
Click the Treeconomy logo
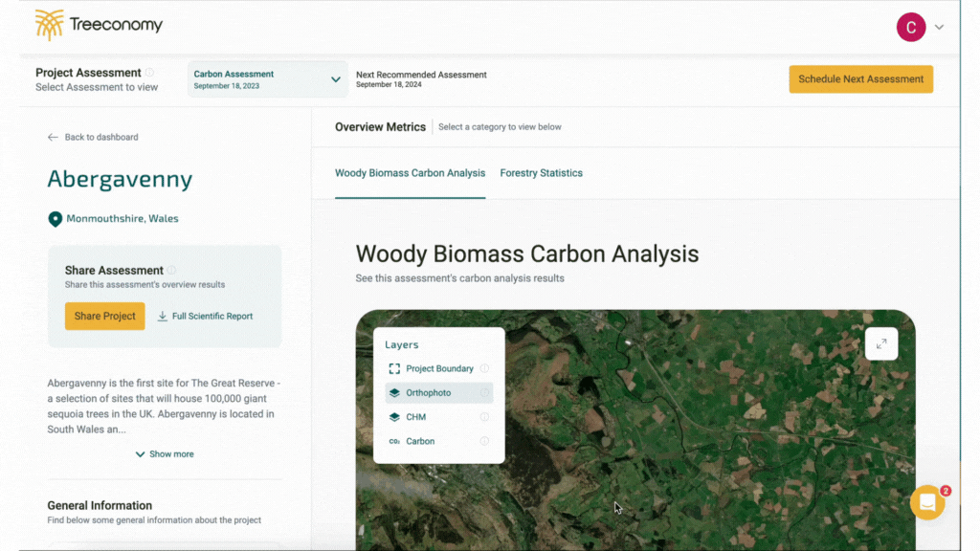point(99,25)
